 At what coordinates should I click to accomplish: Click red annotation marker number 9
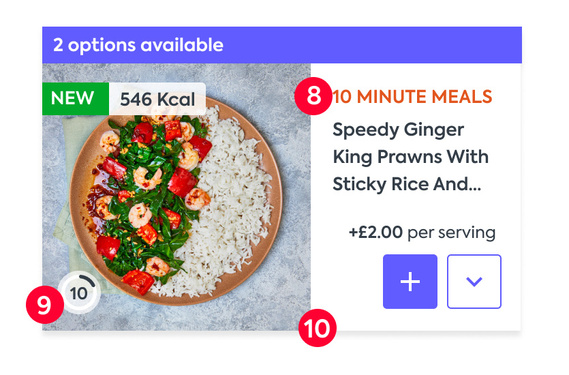(x=45, y=305)
